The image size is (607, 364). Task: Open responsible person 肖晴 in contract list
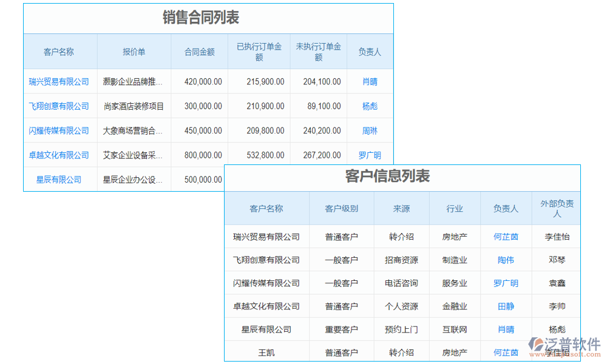coord(369,81)
